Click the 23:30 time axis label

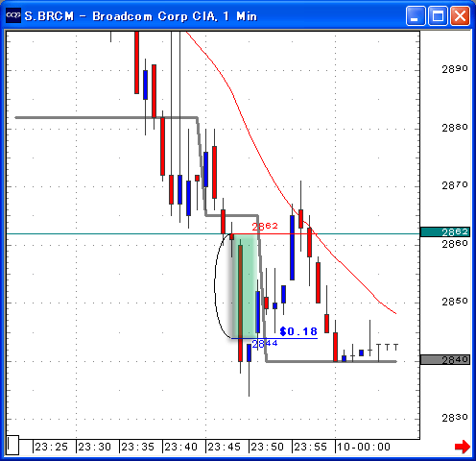94,447
